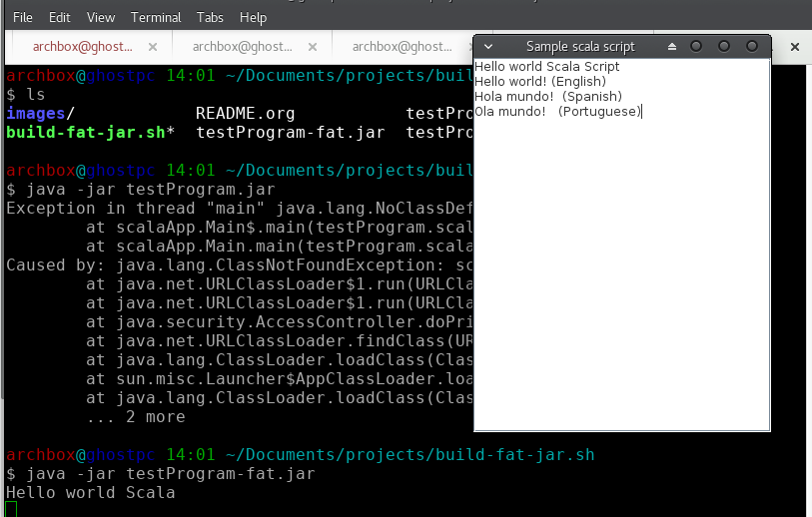Image resolution: width=812 pixels, height=517 pixels.
Task: Click 'Ola mundo! (Portuguese)' line
Action: [x=557, y=111]
